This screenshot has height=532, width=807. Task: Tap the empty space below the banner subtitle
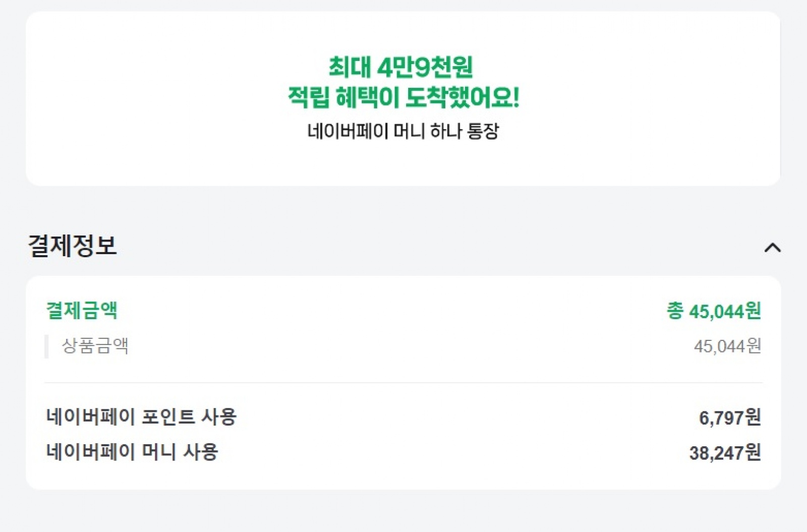coord(403,164)
